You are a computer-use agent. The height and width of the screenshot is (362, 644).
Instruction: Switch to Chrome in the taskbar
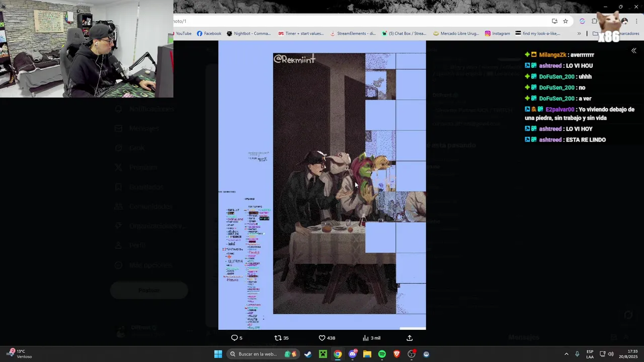coord(338,354)
